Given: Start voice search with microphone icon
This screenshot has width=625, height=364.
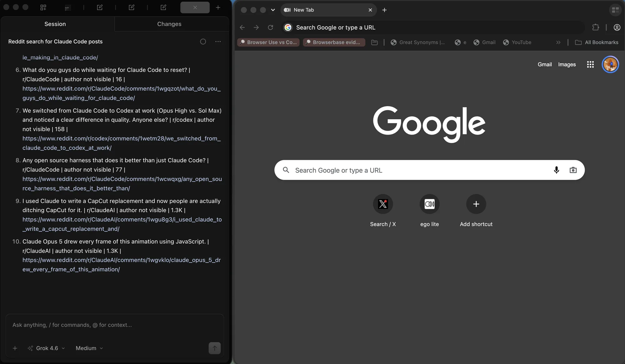Looking at the screenshot, I should click(556, 170).
